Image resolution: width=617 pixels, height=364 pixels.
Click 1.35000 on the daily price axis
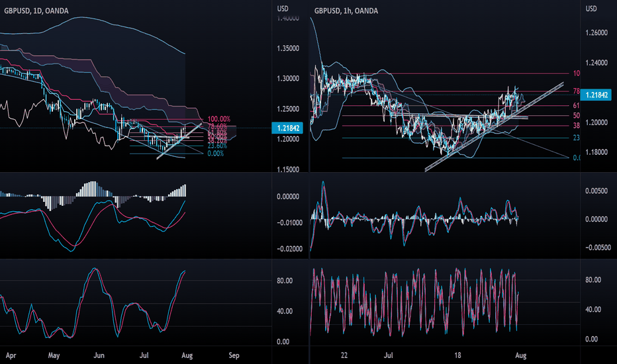point(287,48)
